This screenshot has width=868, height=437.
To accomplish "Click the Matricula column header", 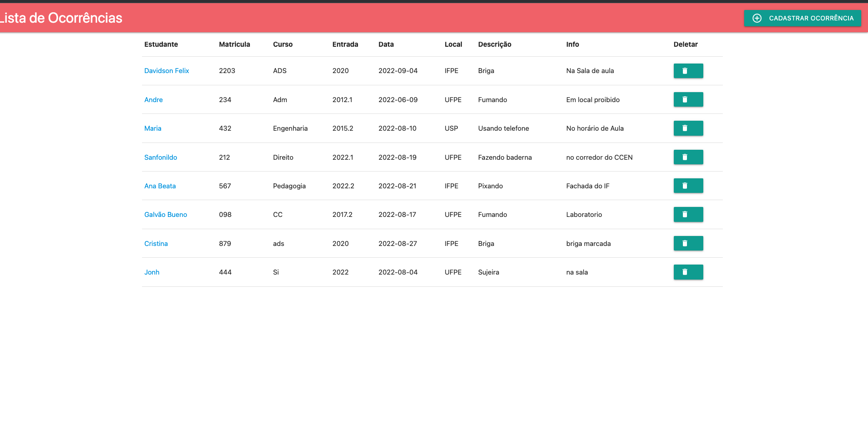I will (x=235, y=44).
